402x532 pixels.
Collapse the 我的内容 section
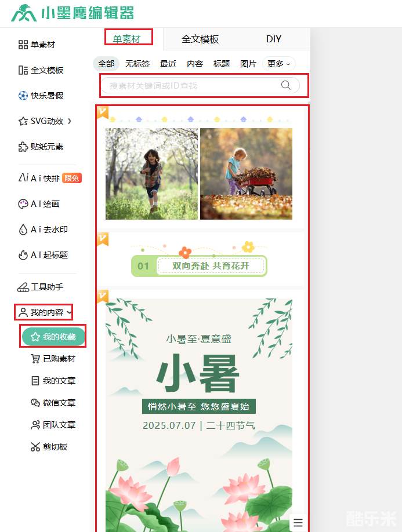point(44,312)
